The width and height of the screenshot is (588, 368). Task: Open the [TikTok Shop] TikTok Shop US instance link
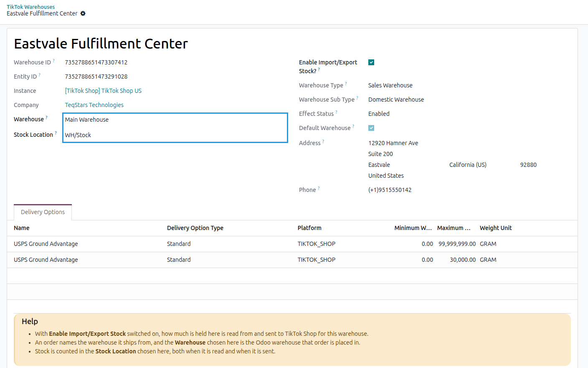[x=103, y=91]
